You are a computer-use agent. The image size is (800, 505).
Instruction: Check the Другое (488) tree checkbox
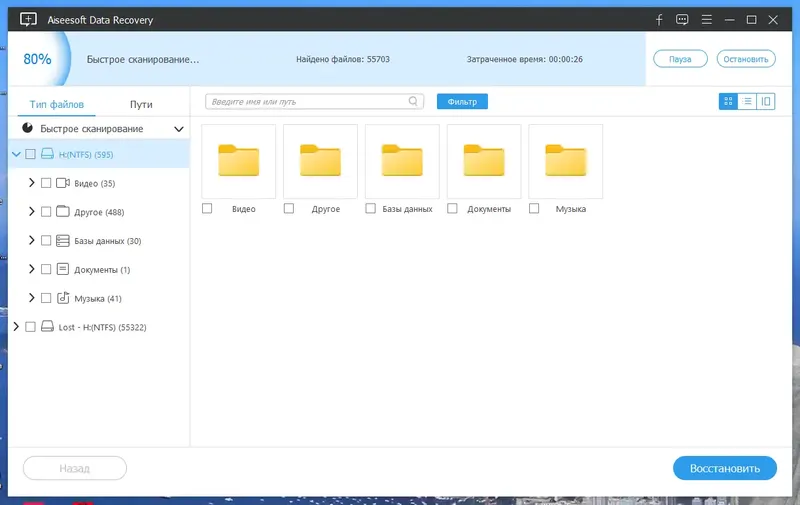pos(46,211)
